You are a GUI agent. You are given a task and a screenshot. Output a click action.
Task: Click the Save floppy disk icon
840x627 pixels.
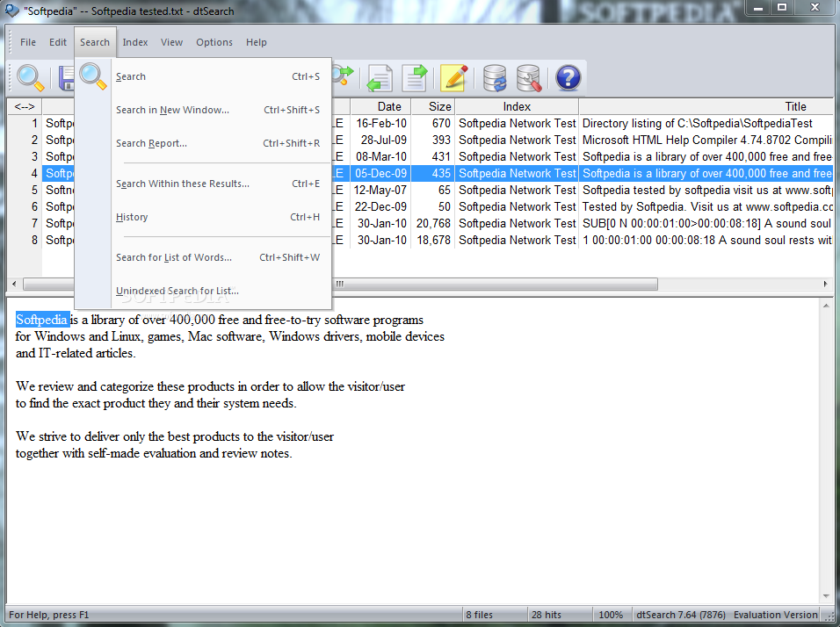66,78
